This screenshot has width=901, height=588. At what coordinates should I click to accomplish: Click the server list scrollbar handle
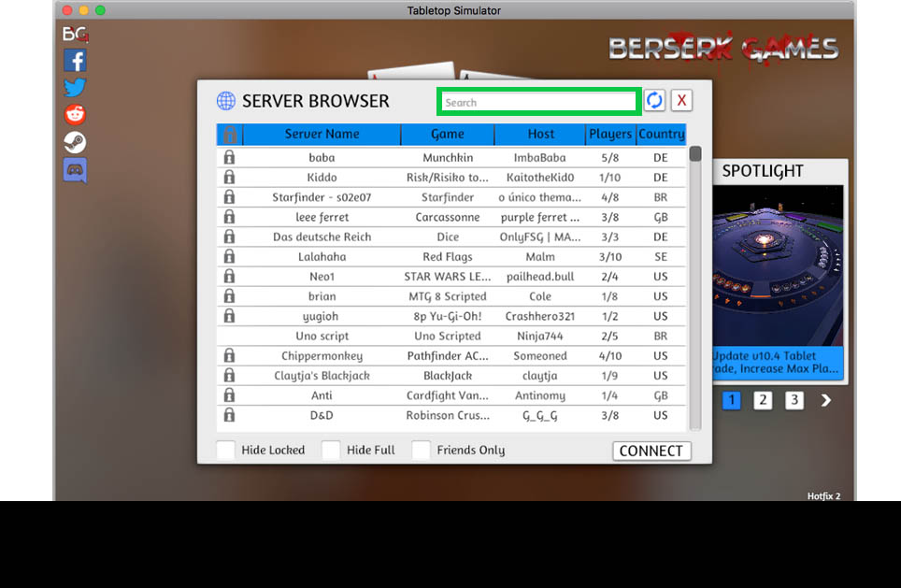pyautogui.click(x=695, y=153)
